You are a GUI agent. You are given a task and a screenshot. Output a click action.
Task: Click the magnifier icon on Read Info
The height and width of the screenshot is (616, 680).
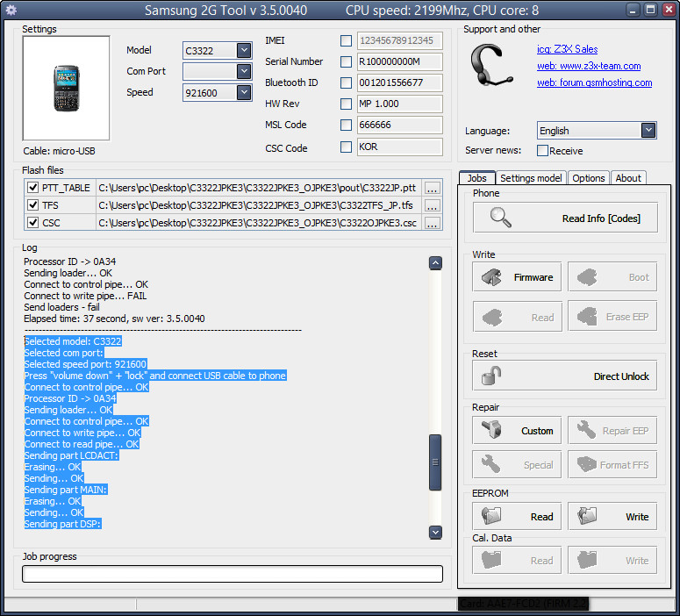[500, 218]
